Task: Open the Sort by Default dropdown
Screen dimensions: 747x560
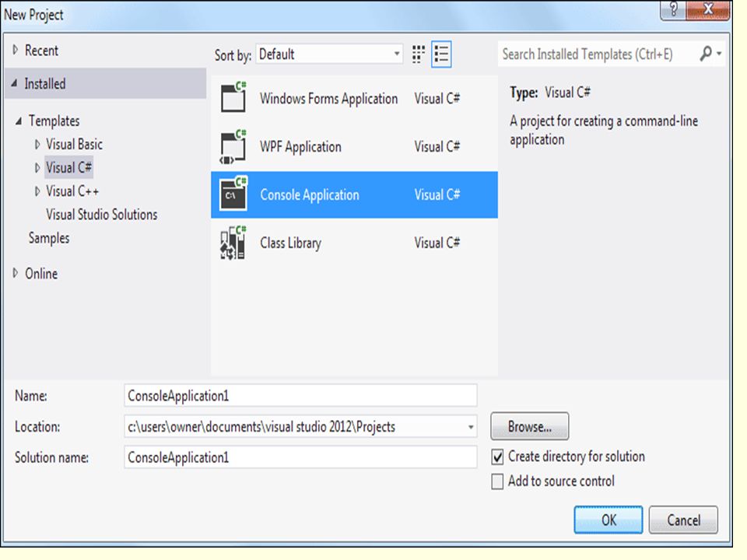Action: point(329,54)
